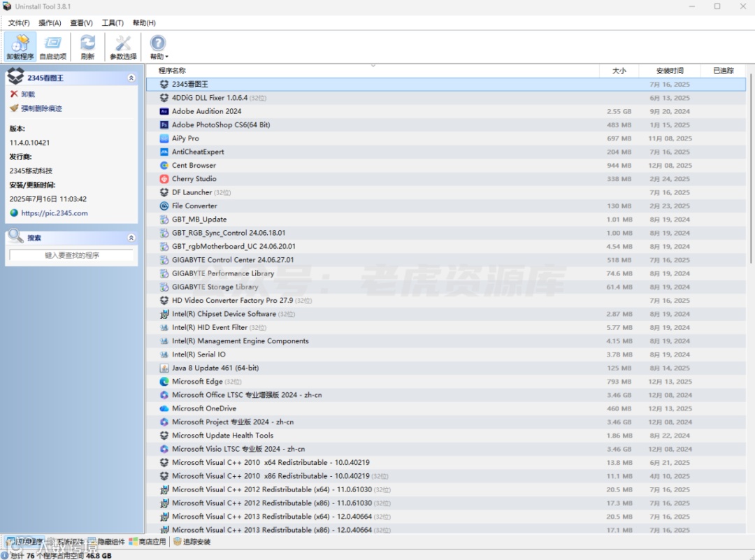755x560 pixels.
Task: Click the status bar info icon
Action: coord(5,555)
